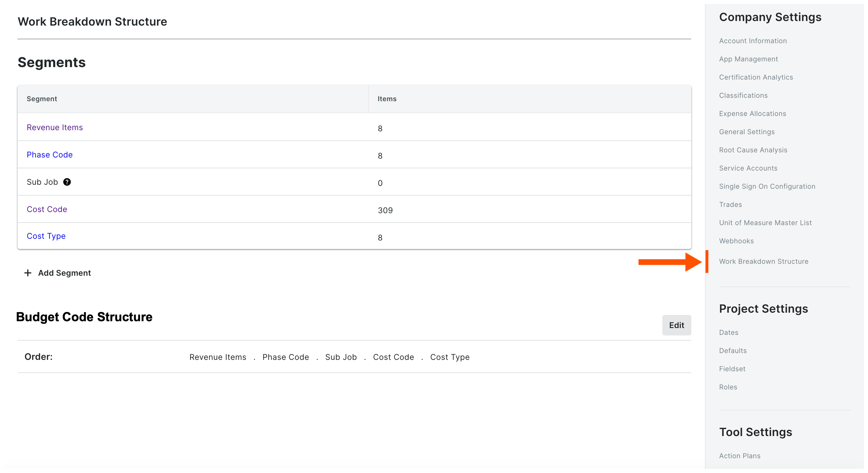Click the plus icon beside Add Segment
The height and width of the screenshot is (473, 868).
(28, 273)
